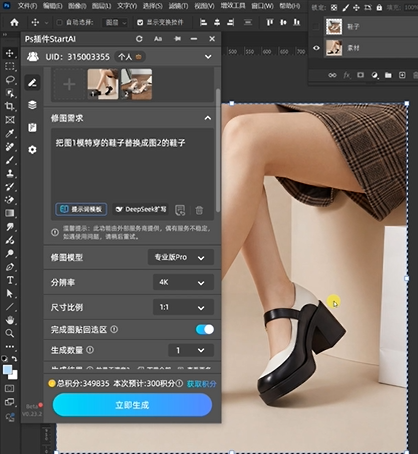
Task: Refresh the StartAI plugin panel
Action: pyautogui.click(x=139, y=39)
